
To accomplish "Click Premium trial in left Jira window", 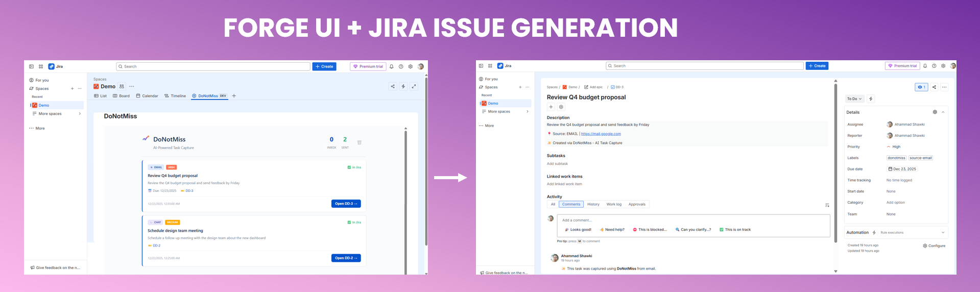I will click(368, 66).
